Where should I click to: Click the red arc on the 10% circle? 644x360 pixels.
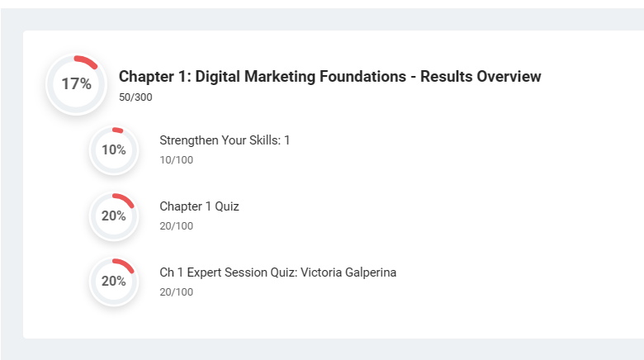118,130
